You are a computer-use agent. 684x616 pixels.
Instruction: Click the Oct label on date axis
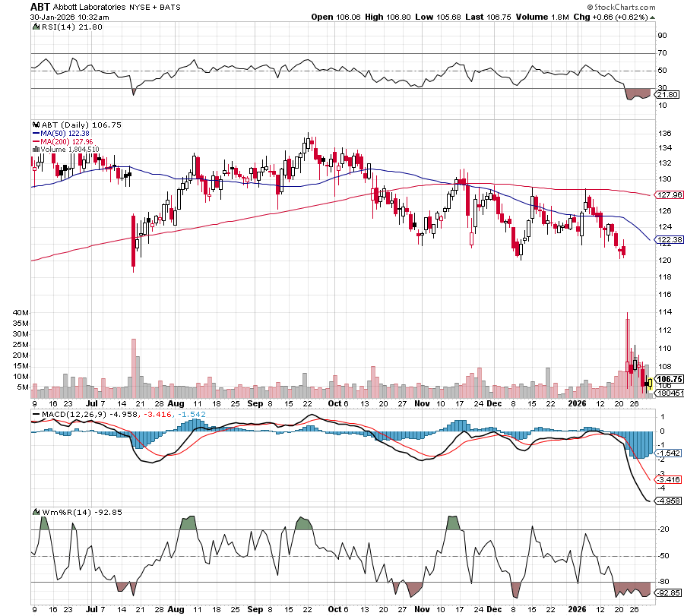pos(336,404)
